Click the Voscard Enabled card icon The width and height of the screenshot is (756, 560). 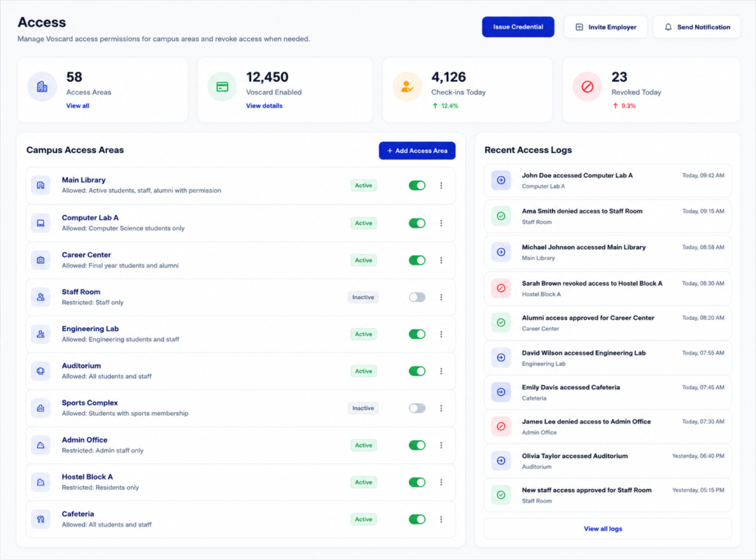click(x=222, y=87)
